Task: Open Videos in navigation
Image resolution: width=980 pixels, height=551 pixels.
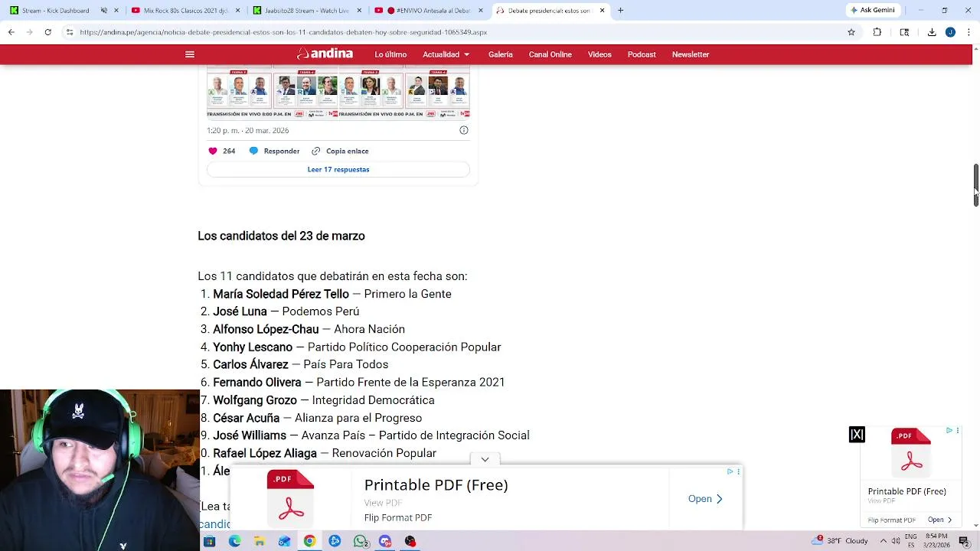Action: point(599,54)
